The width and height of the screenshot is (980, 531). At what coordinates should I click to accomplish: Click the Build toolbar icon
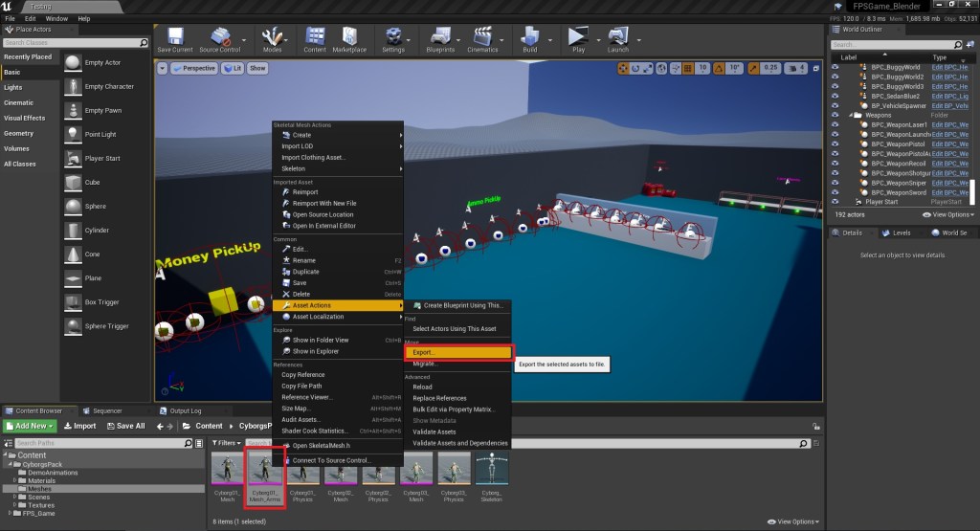(529, 36)
